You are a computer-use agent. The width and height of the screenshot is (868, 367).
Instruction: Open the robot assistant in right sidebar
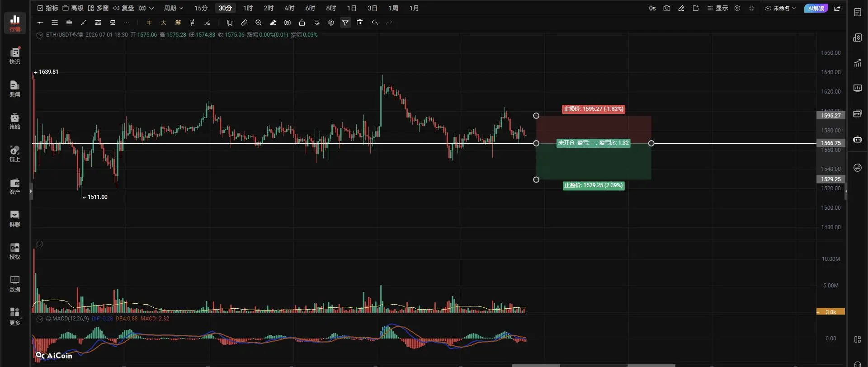coord(858,140)
